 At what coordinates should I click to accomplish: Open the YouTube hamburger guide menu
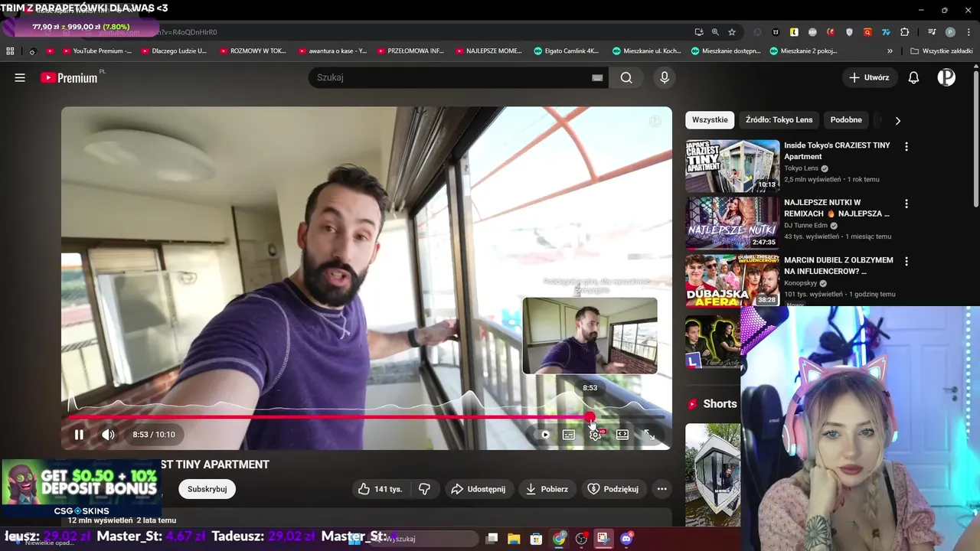(20, 77)
